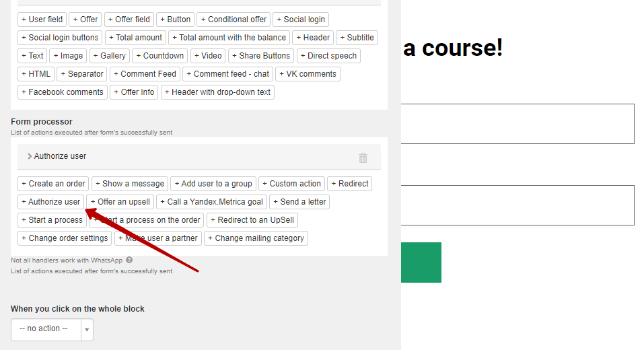Click the second preview form input field

pos(517,205)
